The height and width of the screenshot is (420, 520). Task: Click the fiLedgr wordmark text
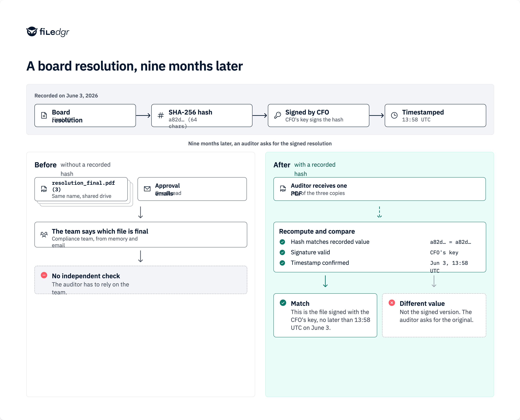[x=54, y=32]
